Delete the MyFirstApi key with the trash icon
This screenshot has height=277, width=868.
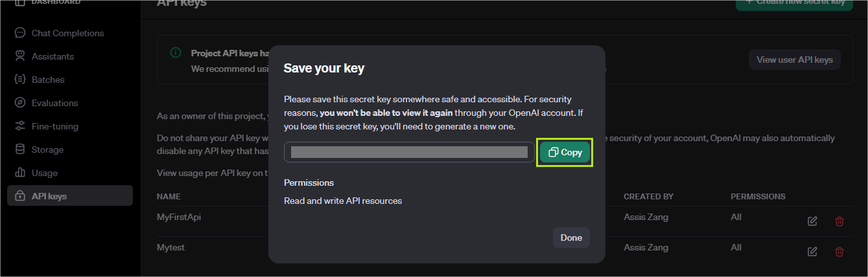pos(839,221)
